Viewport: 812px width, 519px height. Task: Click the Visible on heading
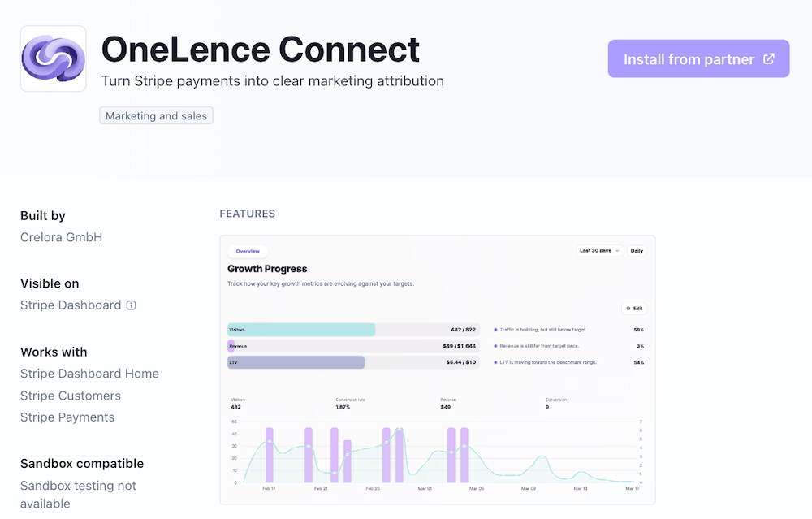50,283
